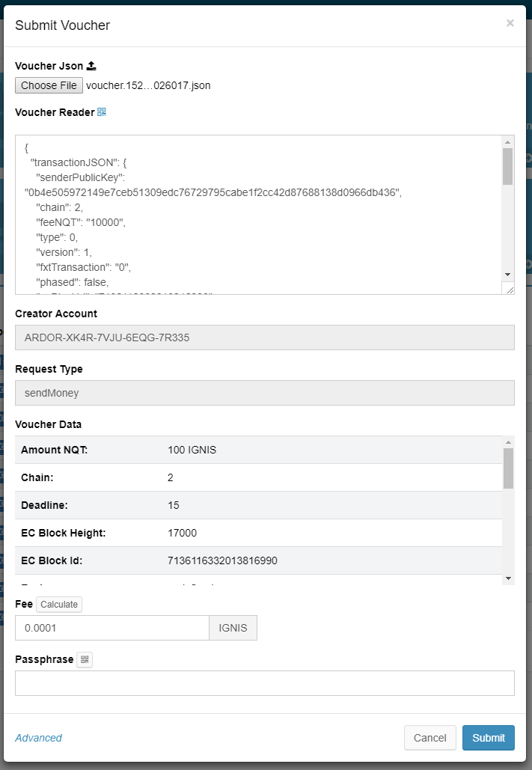532x770 pixels.
Task: Click the JSON text area resize handle
Action: point(510,290)
